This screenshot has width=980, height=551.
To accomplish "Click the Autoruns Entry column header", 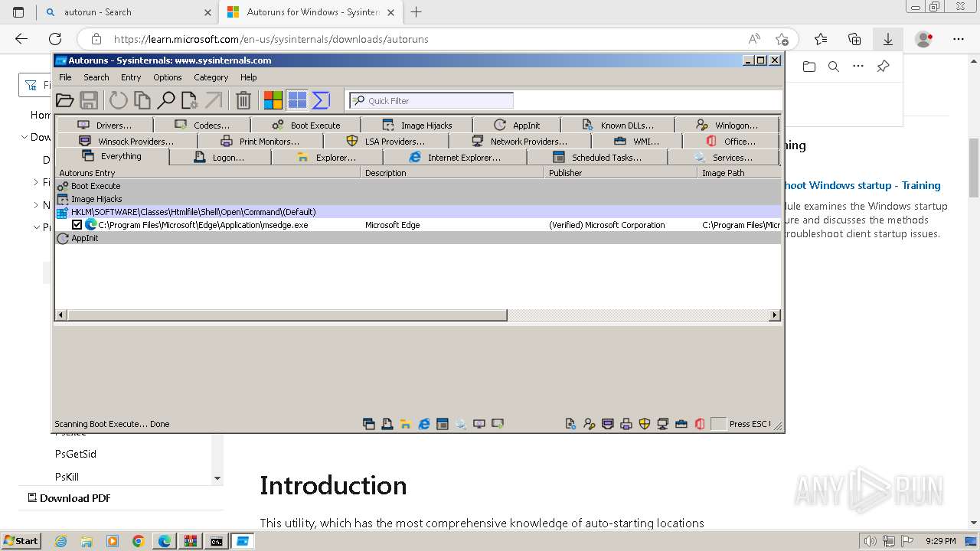I will tap(207, 173).
